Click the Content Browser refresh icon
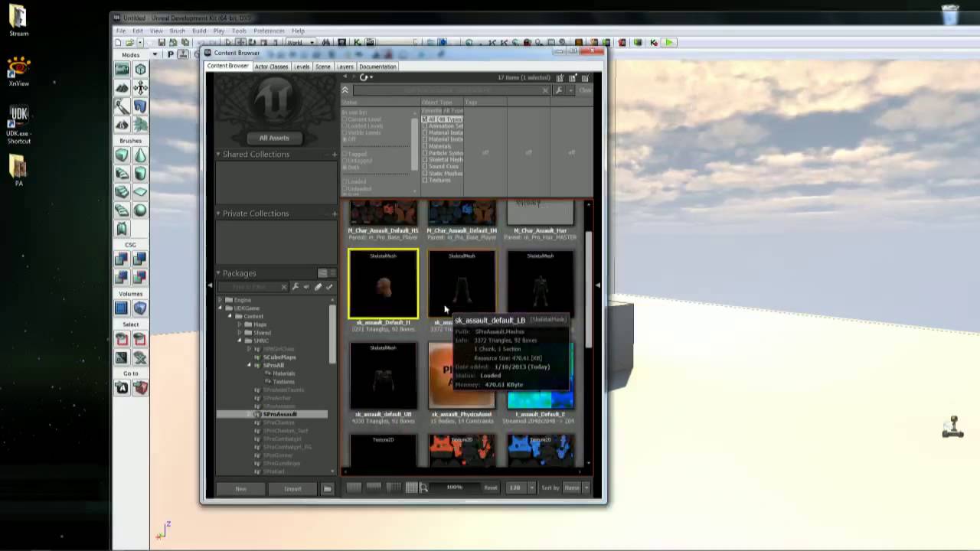 [364, 77]
